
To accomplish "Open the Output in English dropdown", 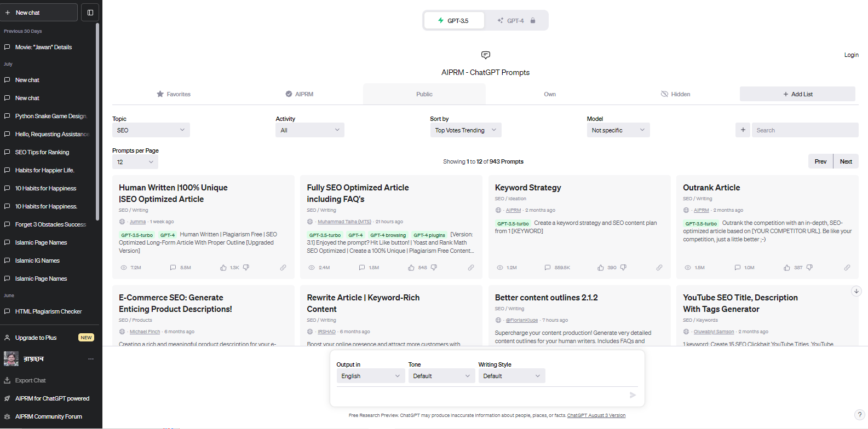I will 371,376.
